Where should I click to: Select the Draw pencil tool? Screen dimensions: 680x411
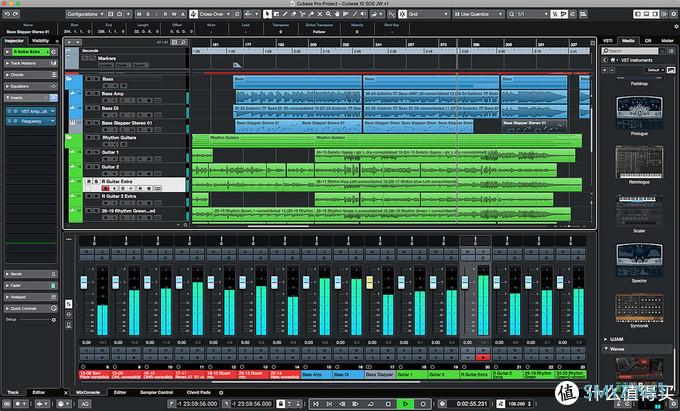[x=285, y=14]
